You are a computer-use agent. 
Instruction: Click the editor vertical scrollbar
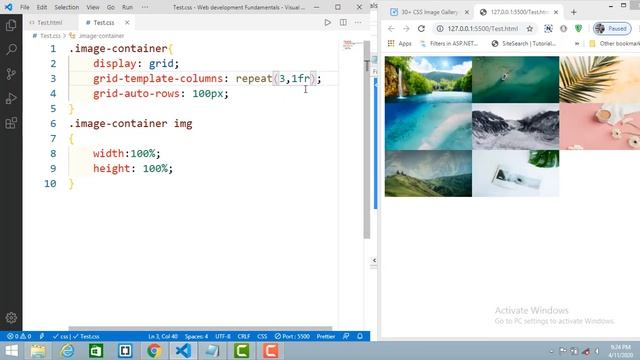coord(367,139)
